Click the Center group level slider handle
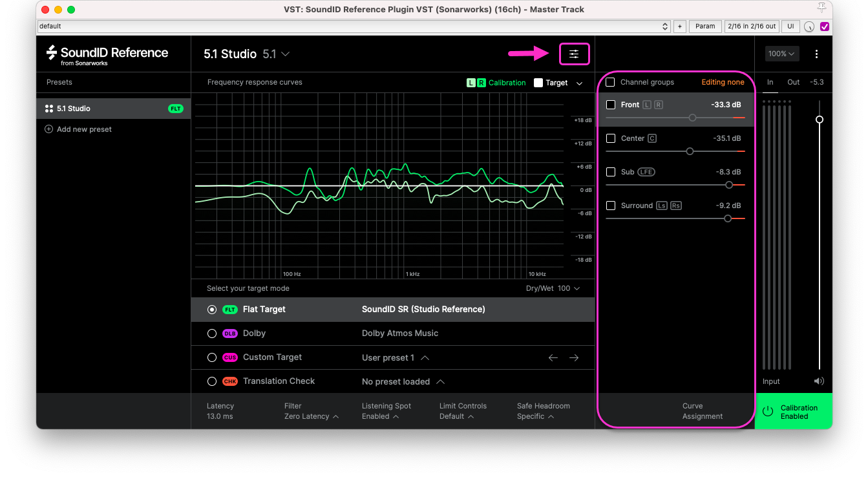 690,151
